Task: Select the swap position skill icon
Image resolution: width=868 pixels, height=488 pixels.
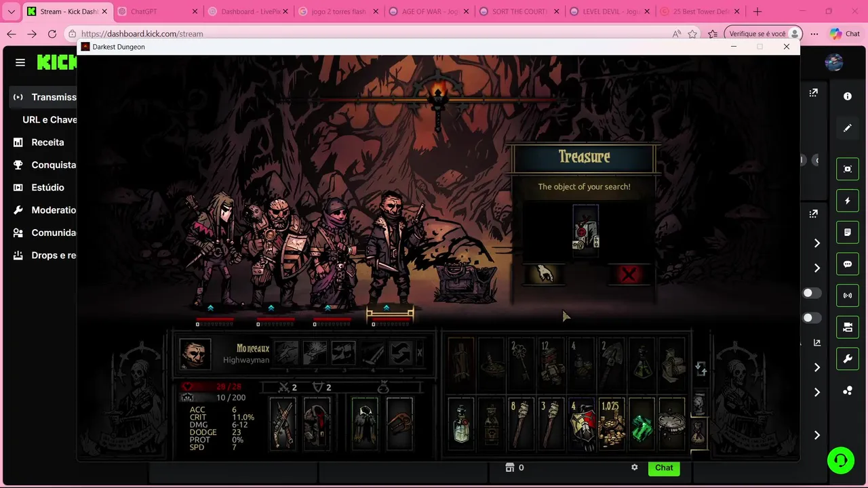Action: click(401, 353)
